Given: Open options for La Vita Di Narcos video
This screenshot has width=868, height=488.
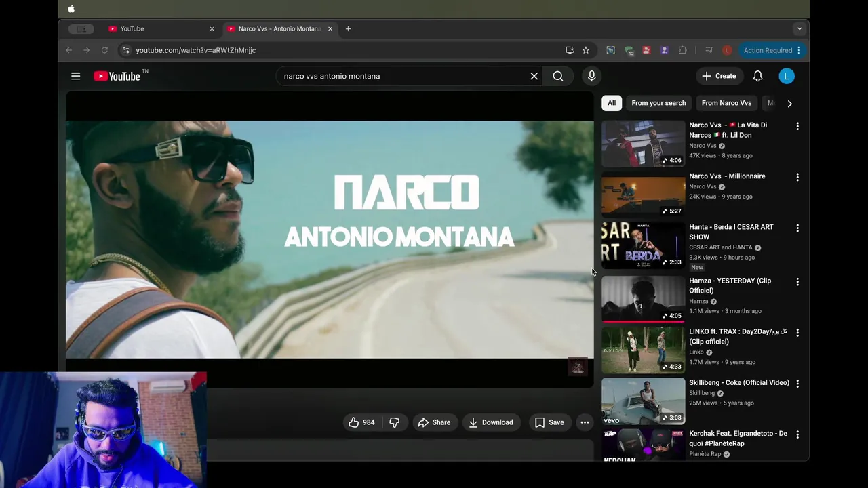Looking at the screenshot, I should pos(797,126).
